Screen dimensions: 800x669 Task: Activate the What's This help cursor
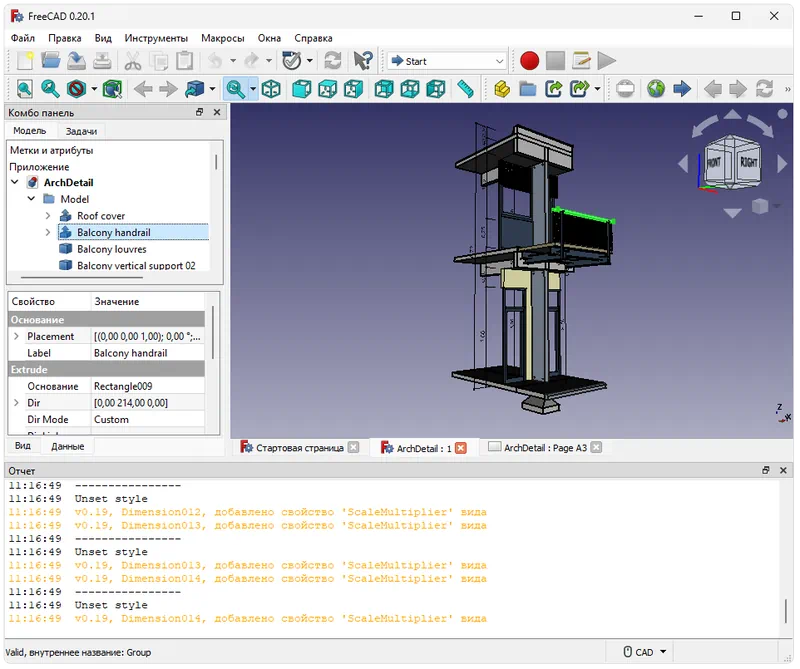[x=363, y=61]
